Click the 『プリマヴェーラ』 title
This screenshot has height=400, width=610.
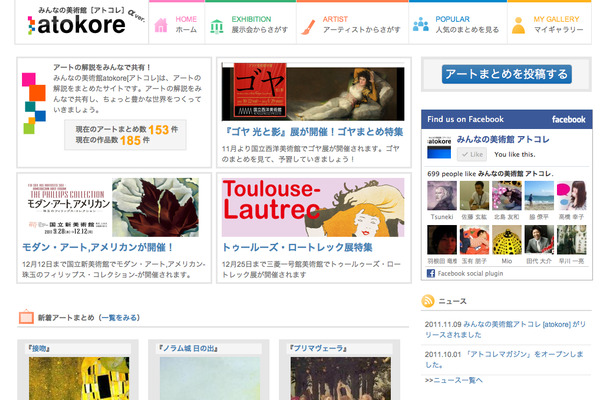(318, 348)
